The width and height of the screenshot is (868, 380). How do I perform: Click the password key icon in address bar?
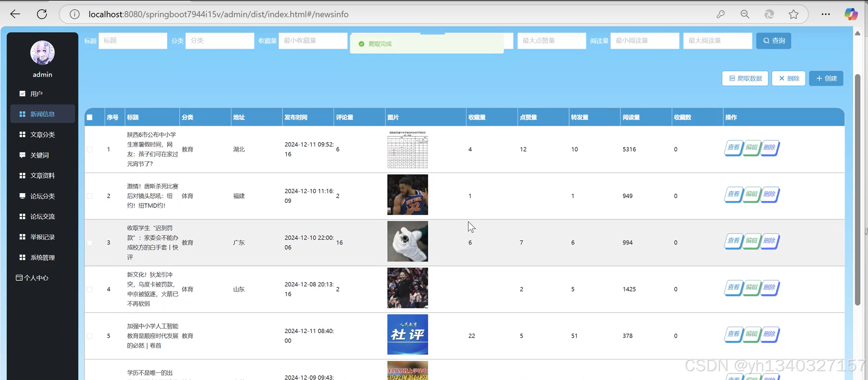pos(721,14)
